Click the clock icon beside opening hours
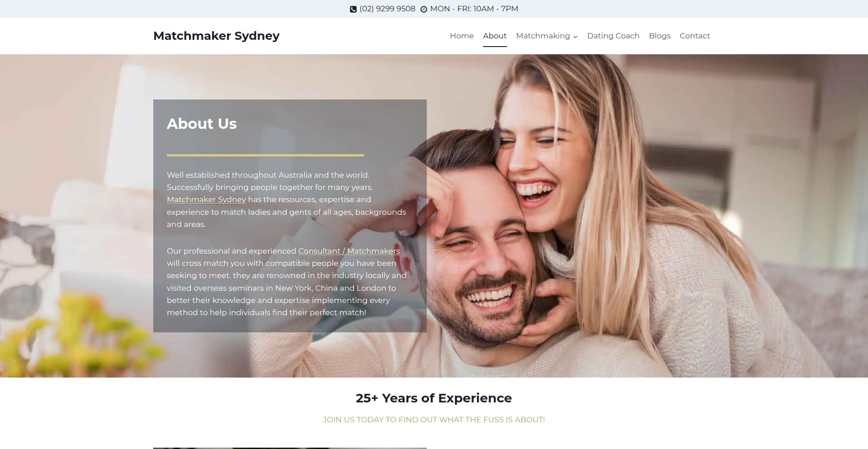The image size is (868, 449). pyautogui.click(x=424, y=9)
